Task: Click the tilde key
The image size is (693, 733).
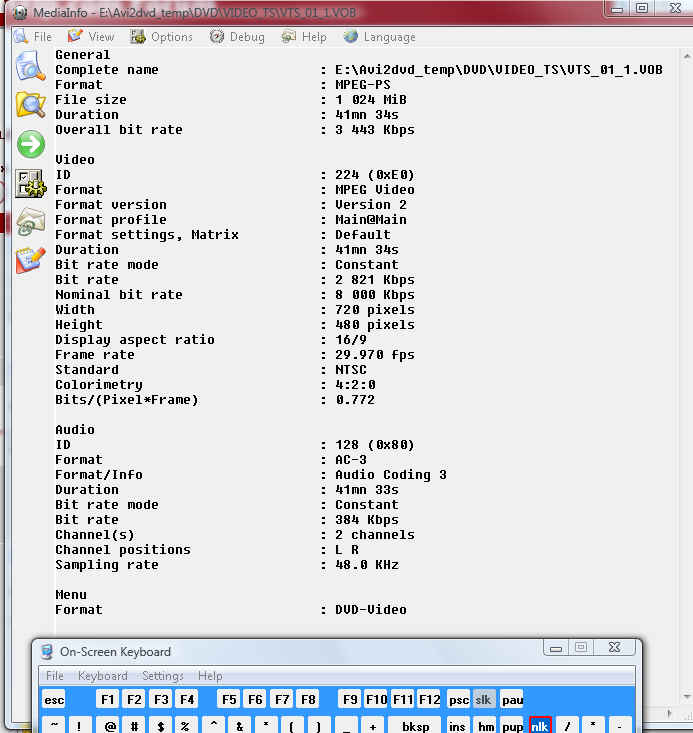Action: point(54,726)
